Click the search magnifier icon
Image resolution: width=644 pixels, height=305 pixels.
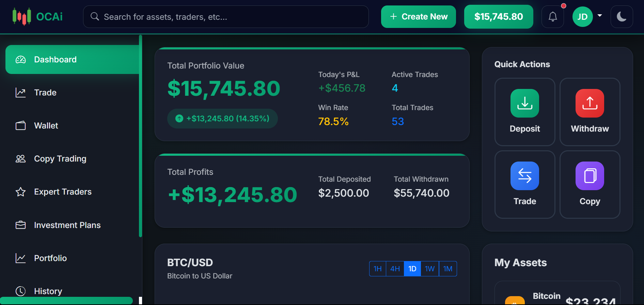coord(95,16)
